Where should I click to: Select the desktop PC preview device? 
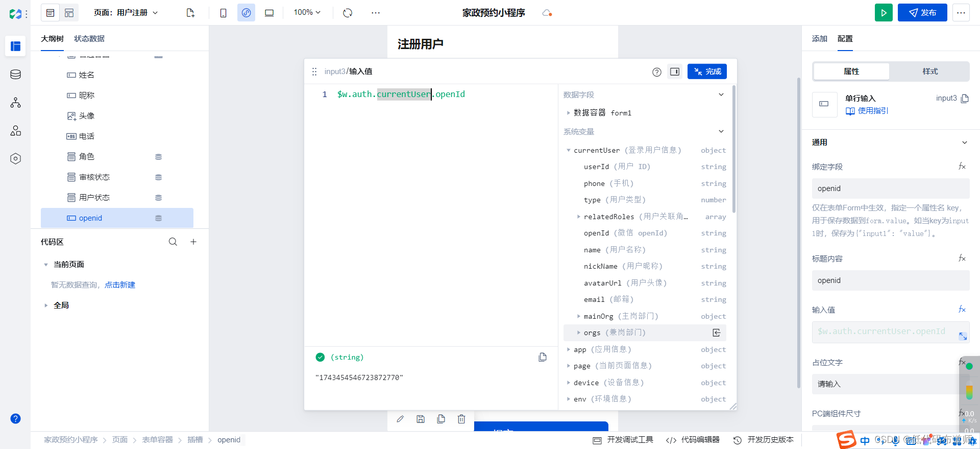point(269,13)
